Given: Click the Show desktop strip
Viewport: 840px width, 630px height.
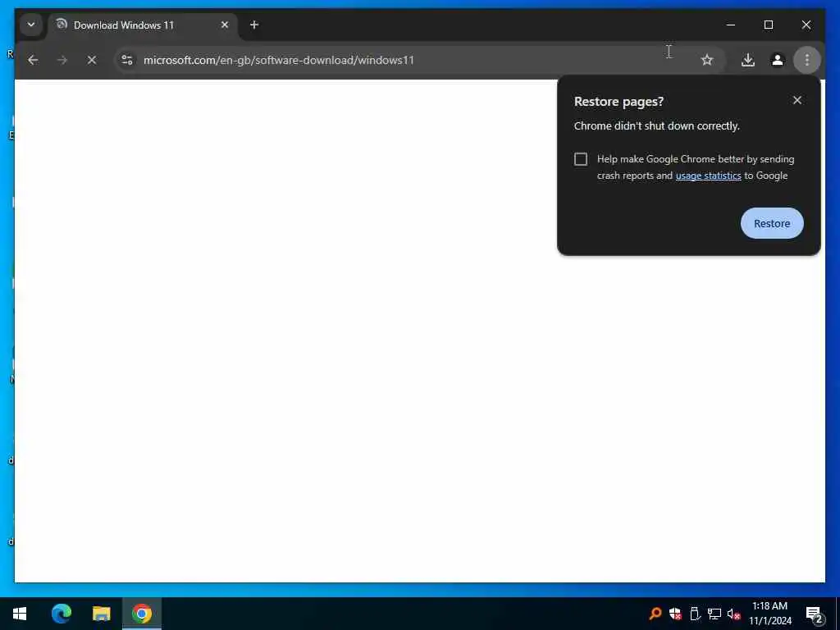Looking at the screenshot, I should (x=838, y=614).
